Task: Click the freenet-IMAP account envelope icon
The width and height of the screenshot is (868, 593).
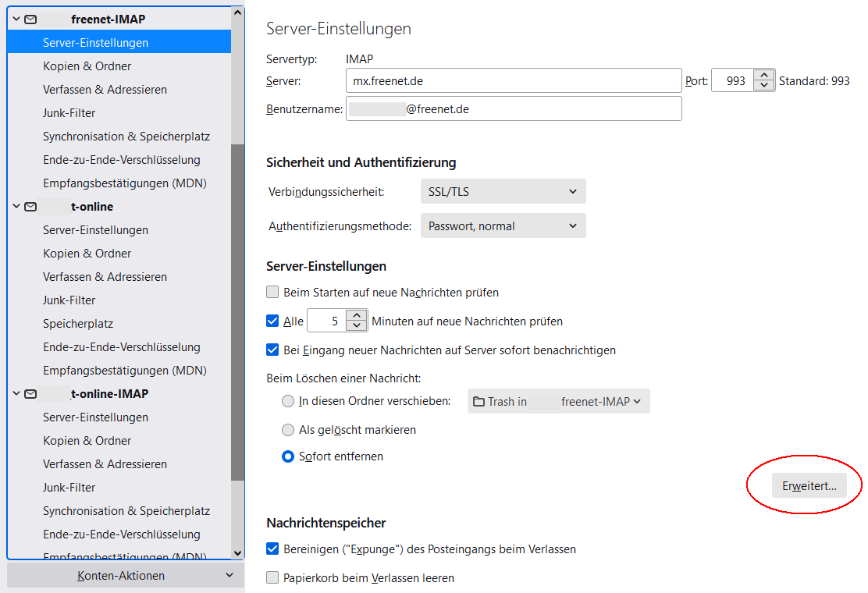Action: tap(30, 20)
